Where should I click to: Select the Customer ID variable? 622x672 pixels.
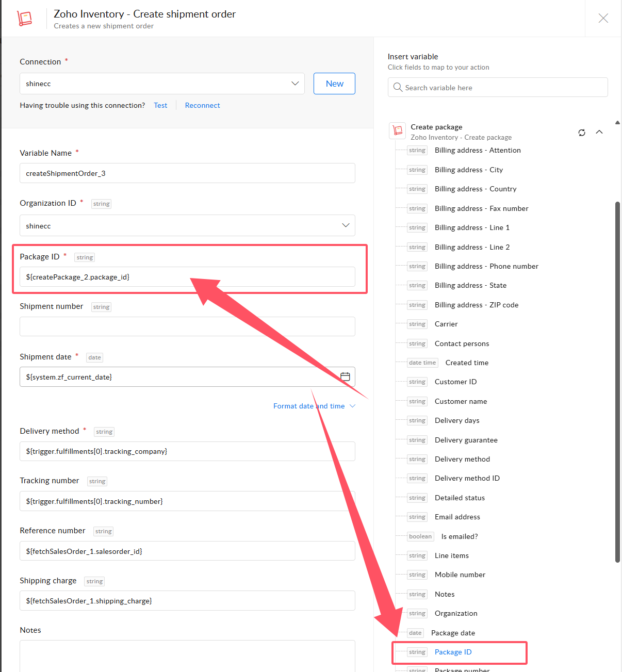tap(455, 382)
